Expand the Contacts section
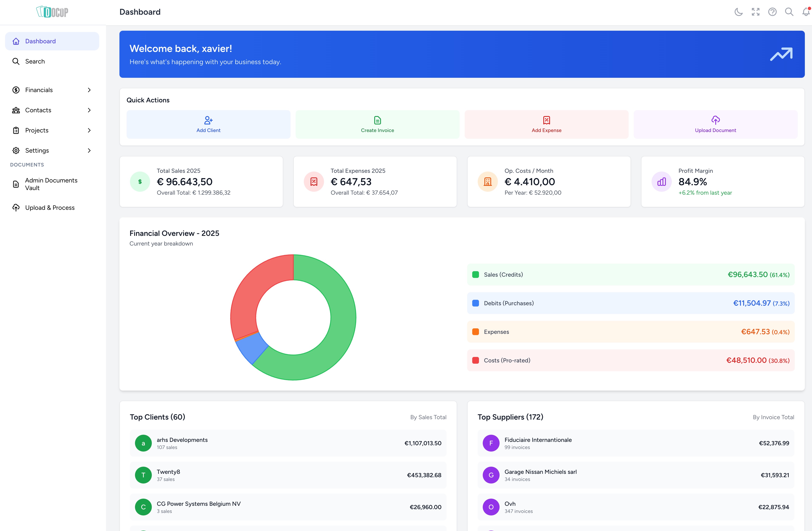The image size is (812, 531). click(52, 110)
